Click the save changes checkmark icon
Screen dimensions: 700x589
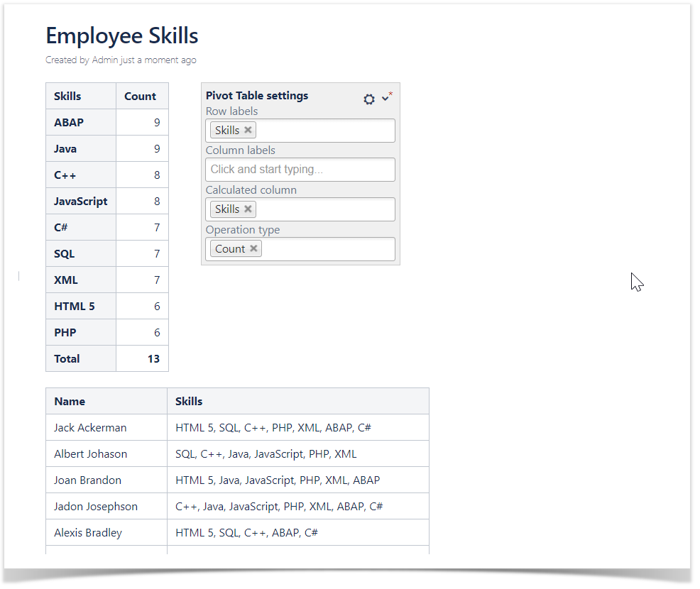tap(385, 99)
